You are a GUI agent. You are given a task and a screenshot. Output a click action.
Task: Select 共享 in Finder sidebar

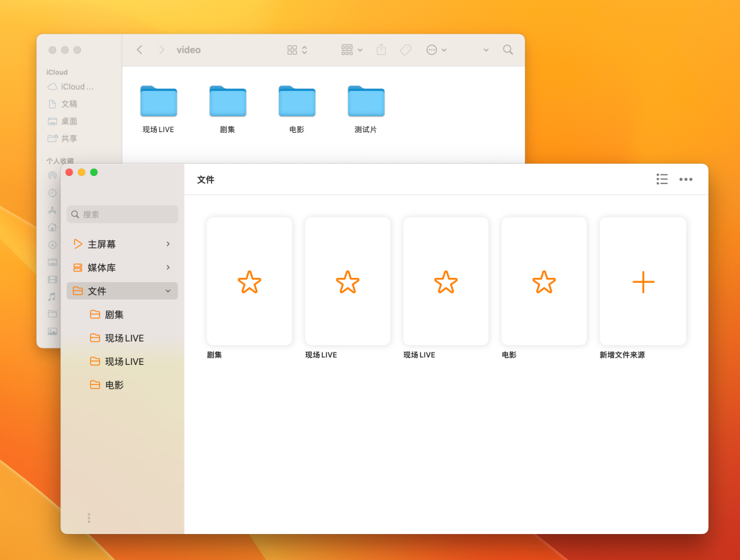click(63, 138)
